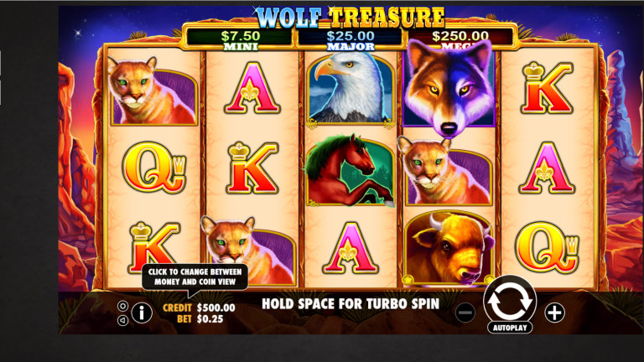Spin the reels with the circular arrows button
Viewport: 644px width, 362px height.
click(x=510, y=300)
